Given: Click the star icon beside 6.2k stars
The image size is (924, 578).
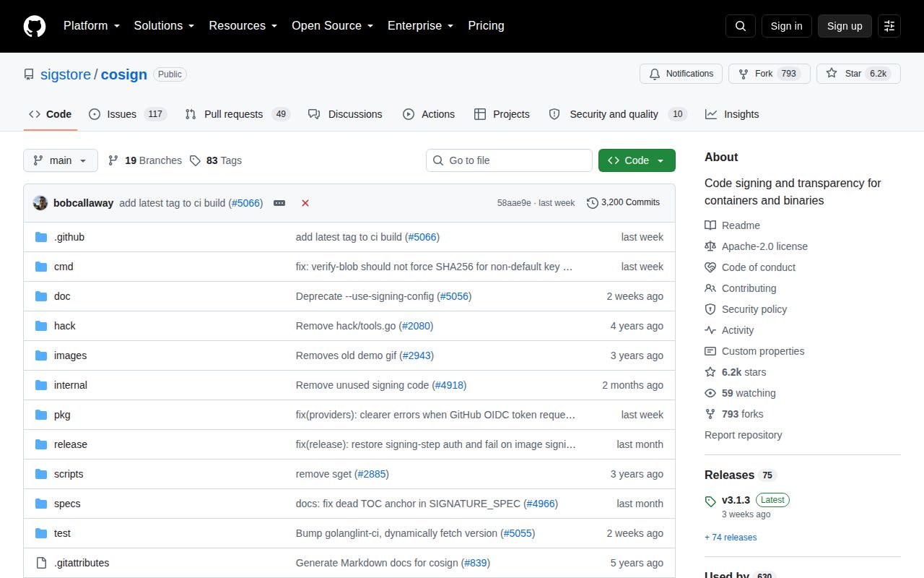Looking at the screenshot, I should (710, 372).
